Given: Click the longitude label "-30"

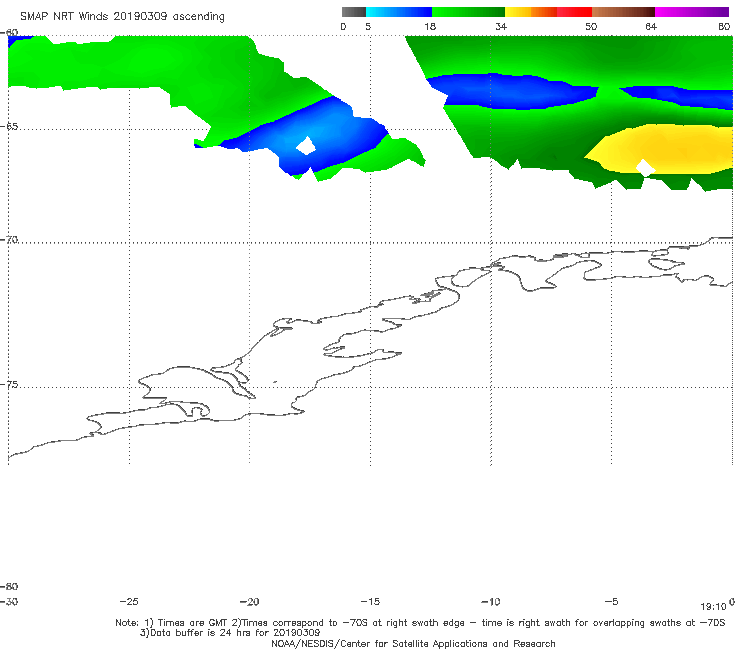Looking at the screenshot, I should (x=9, y=601).
